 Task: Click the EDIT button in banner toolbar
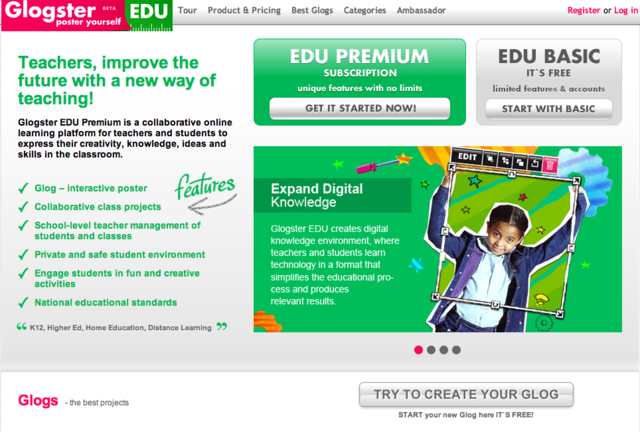[467, 156]
